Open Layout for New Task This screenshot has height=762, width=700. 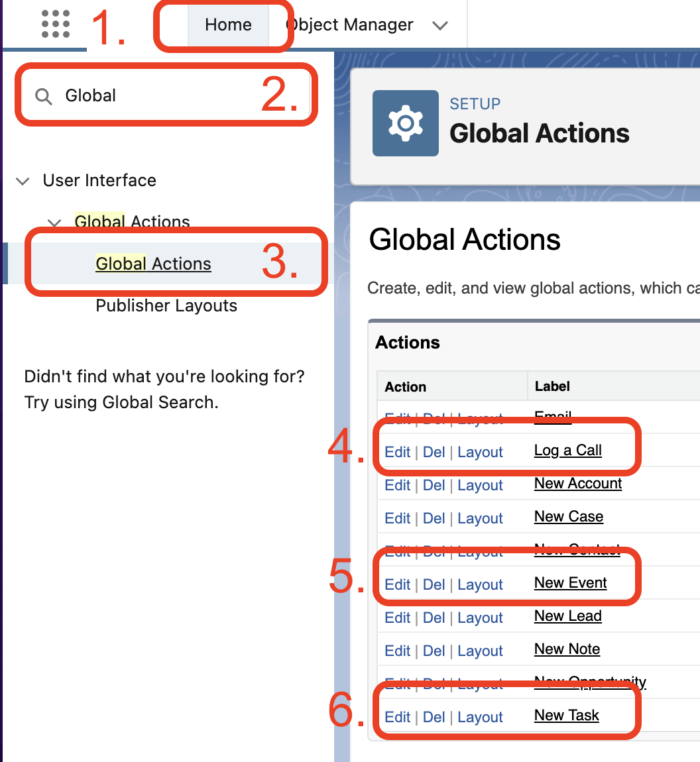480,718
